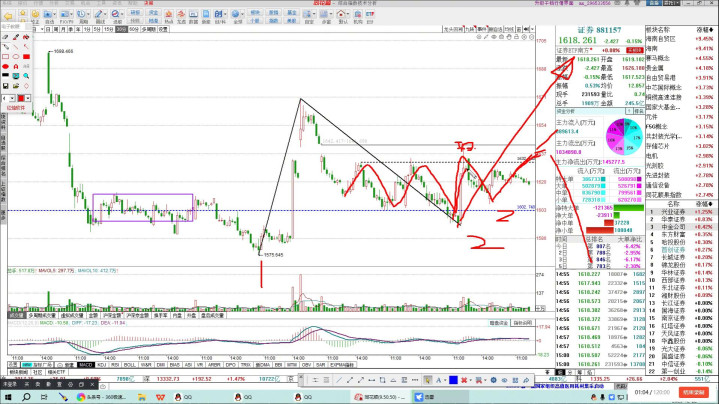
Task: Select the KDJ indicator tab
Action: (102, 365)
